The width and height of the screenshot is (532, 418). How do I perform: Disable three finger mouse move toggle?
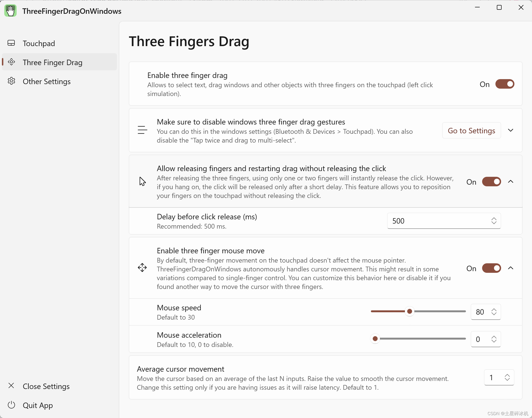point(491,268)
